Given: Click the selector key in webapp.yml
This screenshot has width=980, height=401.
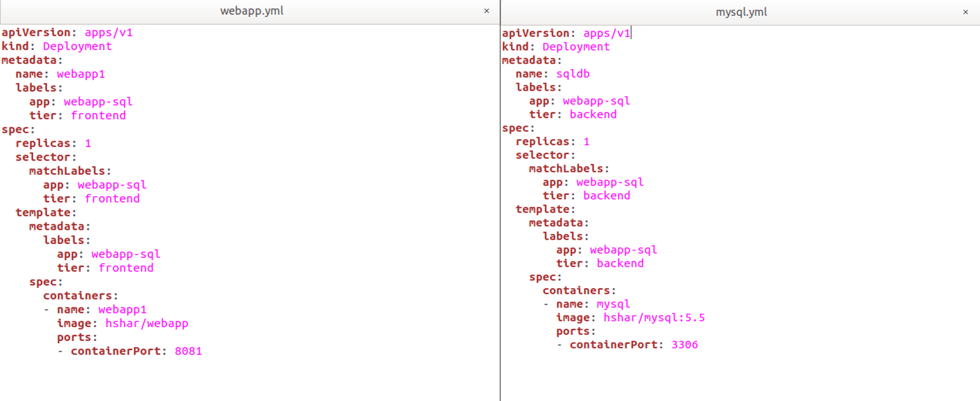Looking at the screenshot, I should tap(43, 157).
